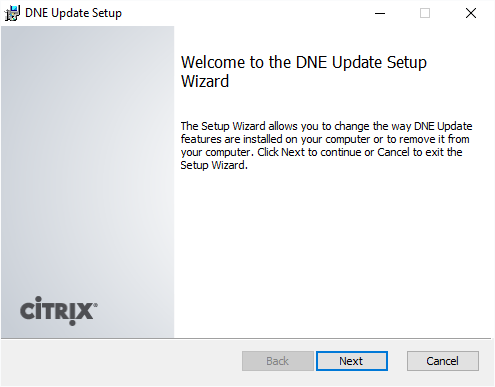
Task: Click the empty white area below the description
Action: (x=333, y=253)
